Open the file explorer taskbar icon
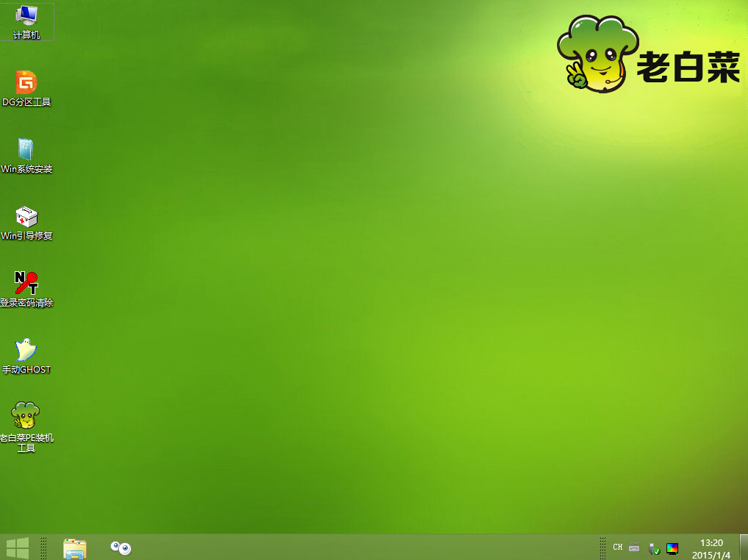The width and height of the screenshot is (748, 560). point(75,548)
